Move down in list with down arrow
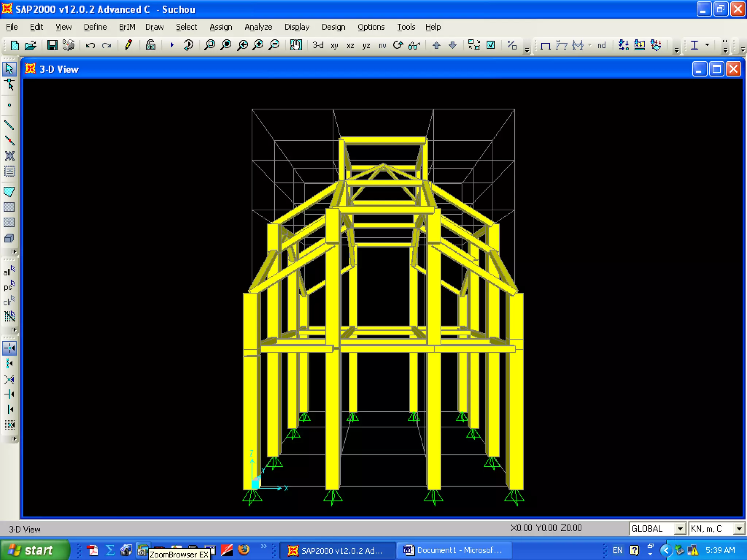This screenshot has width=747, height=560. pyautogui.click(x=453, y=45)
